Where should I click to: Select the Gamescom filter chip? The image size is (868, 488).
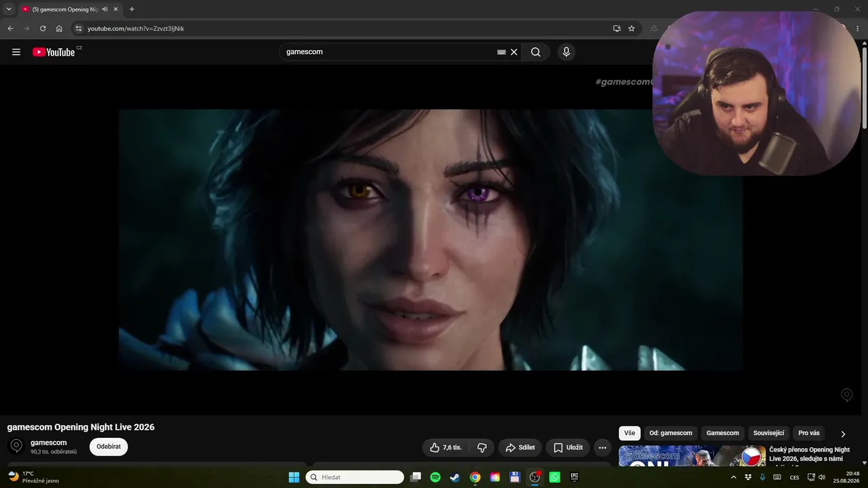[x=723, y=433]
